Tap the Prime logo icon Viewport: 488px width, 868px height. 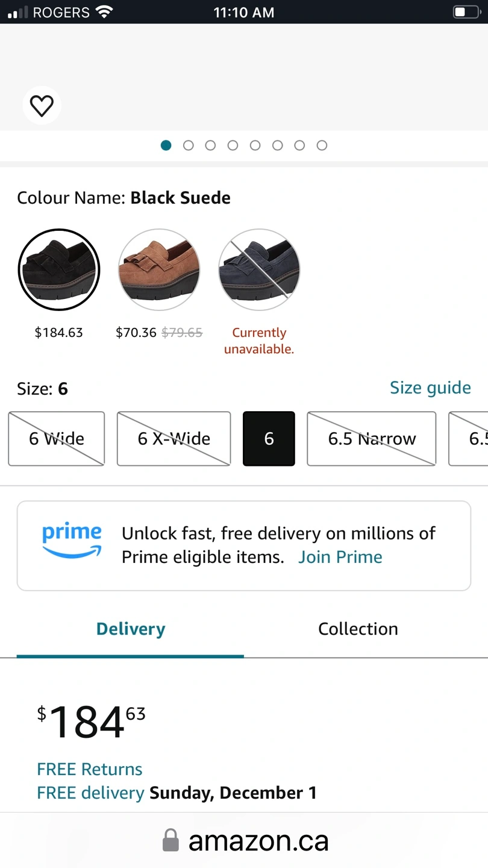coord(72,541)
